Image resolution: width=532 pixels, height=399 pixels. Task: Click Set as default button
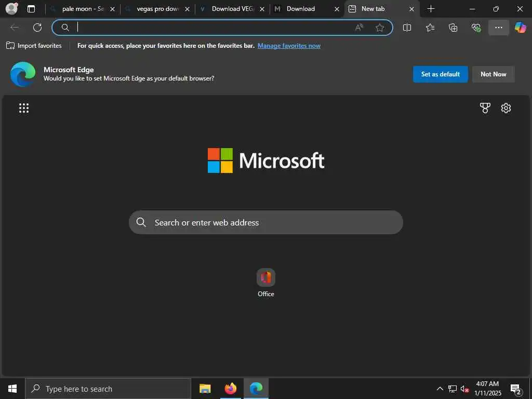click(441, 74)
